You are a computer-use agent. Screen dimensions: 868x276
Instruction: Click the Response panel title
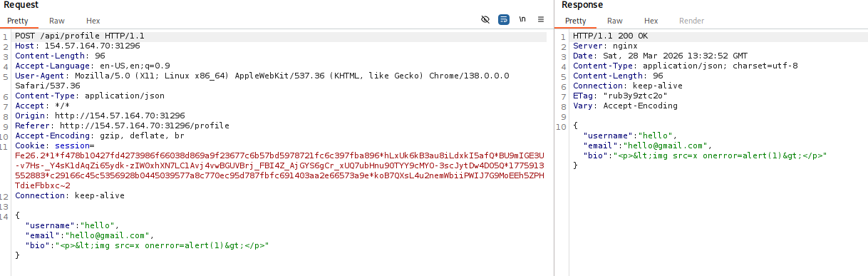coord(582,6)
